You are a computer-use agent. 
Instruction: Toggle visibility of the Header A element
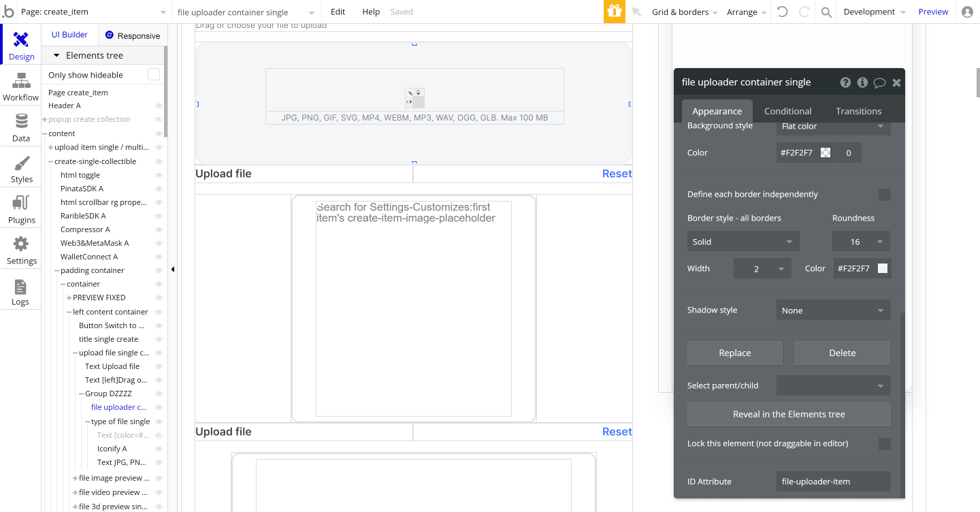(x=159, y=106)
